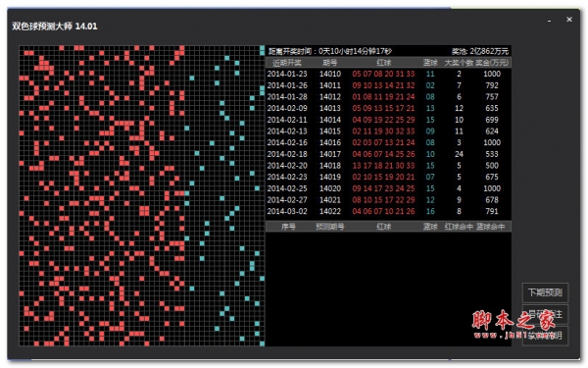Screen dimensions: 588x368
Task: Select the 2014-03-02 draw date
Action: [x=287, y=211]
